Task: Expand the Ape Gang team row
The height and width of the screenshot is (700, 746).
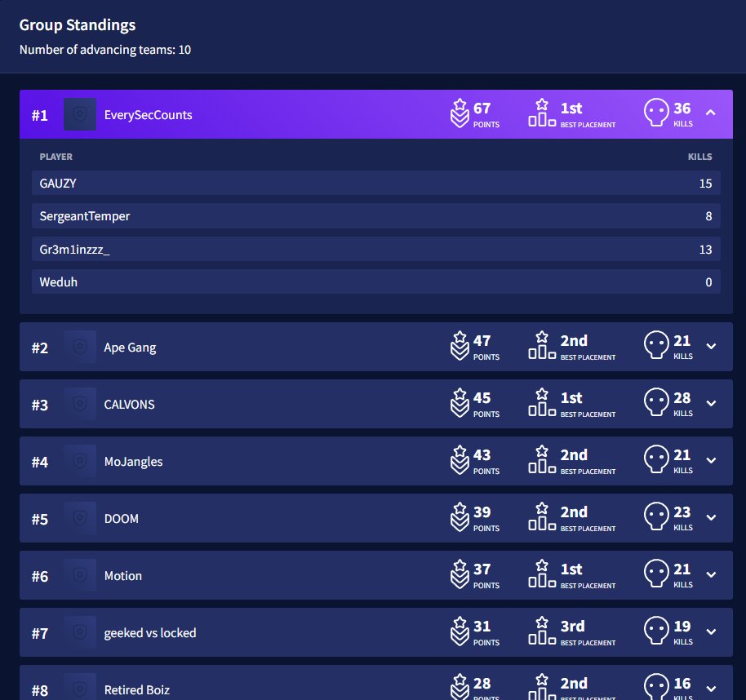Action: 711,347
